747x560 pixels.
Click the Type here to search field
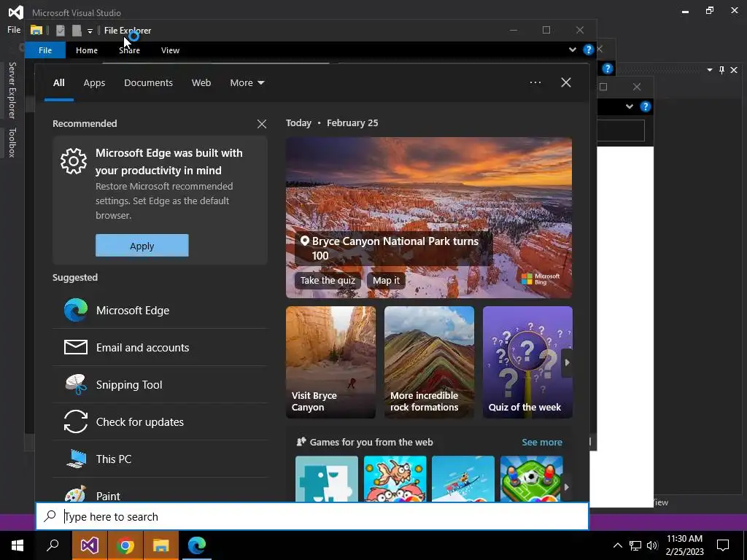(x=312, y=516)
